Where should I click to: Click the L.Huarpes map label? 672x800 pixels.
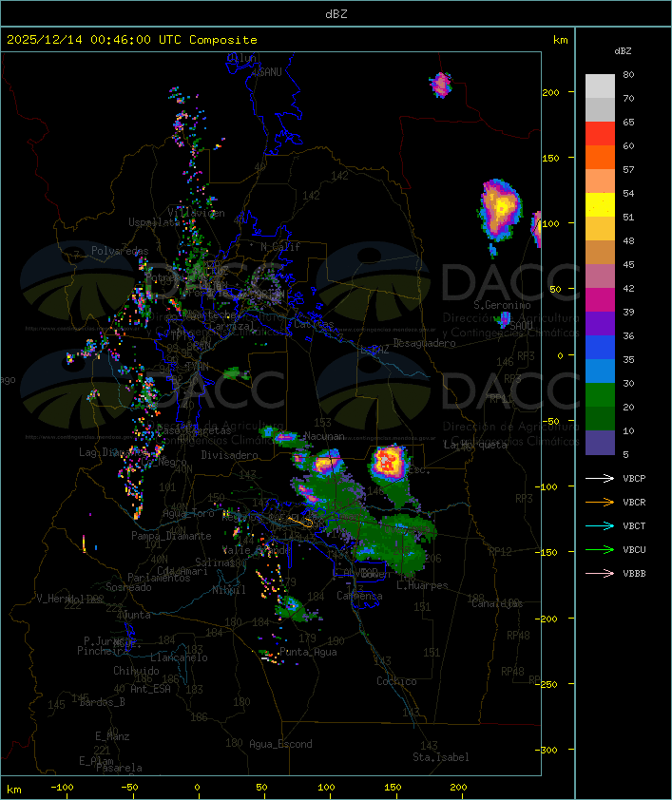click(422, 585)
